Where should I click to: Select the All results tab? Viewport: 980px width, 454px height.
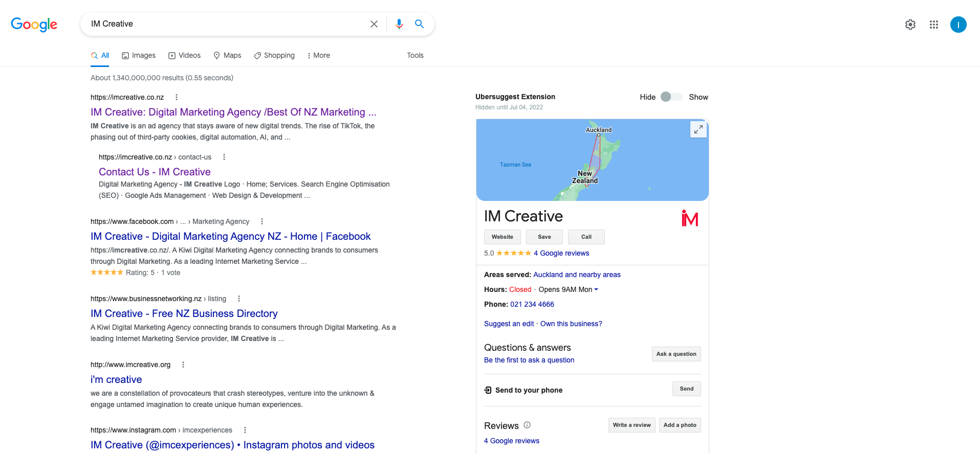click(100, 55)
